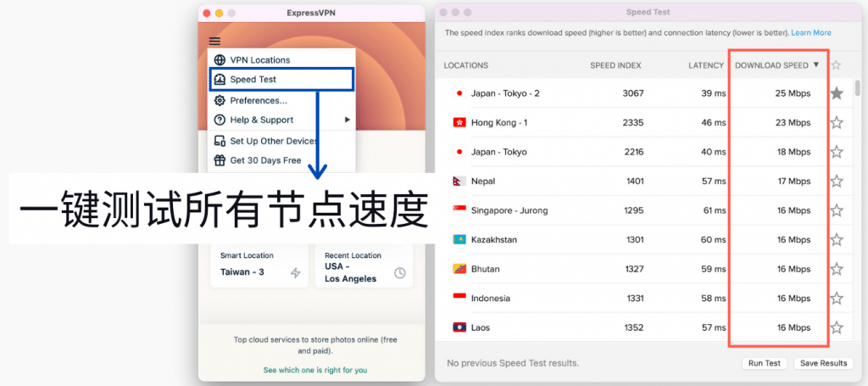Favorite the Japan - Tokyo star
This screenshot has width=868, height=386.
point(837,152)
